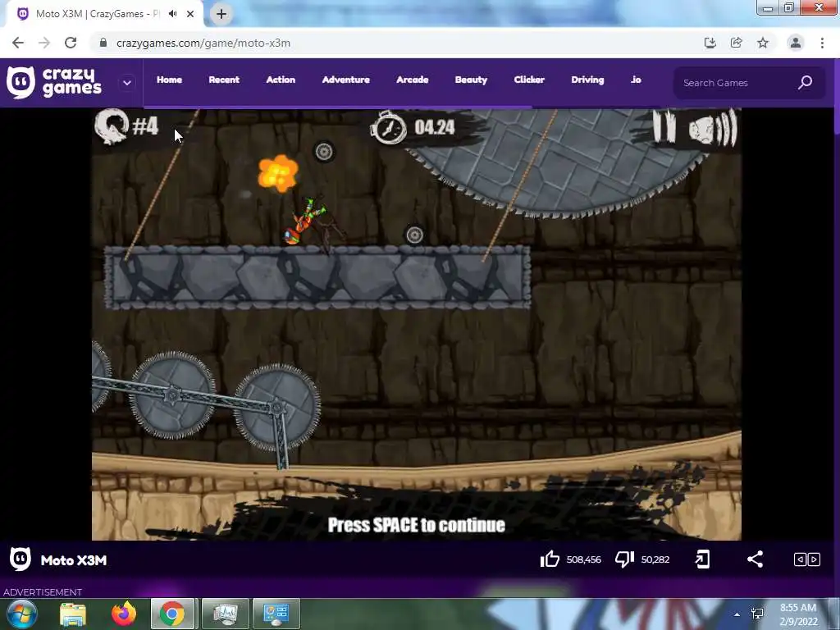
Task: Click the Press SPACE to continue text
Action: 417,525
